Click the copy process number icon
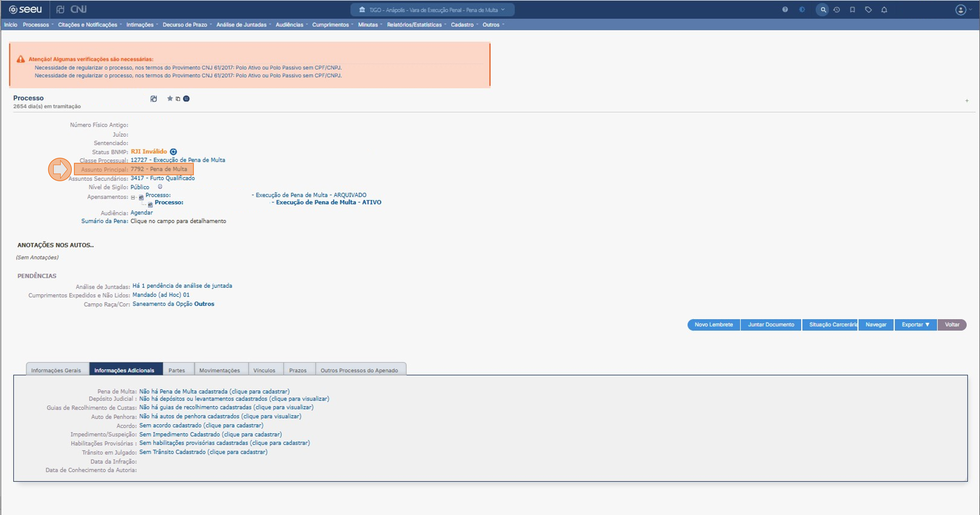Image resolution: width=980 pixels, height=515 pixels. click(178, 99)
